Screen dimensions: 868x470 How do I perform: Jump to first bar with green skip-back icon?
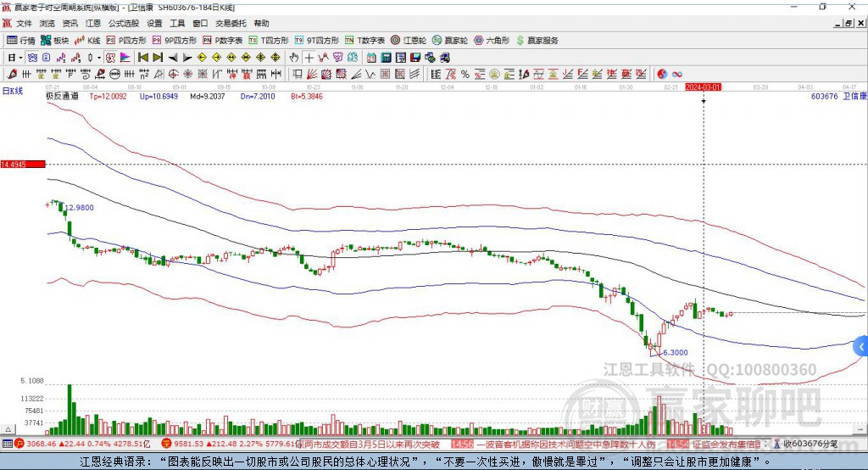coord(142,58)
